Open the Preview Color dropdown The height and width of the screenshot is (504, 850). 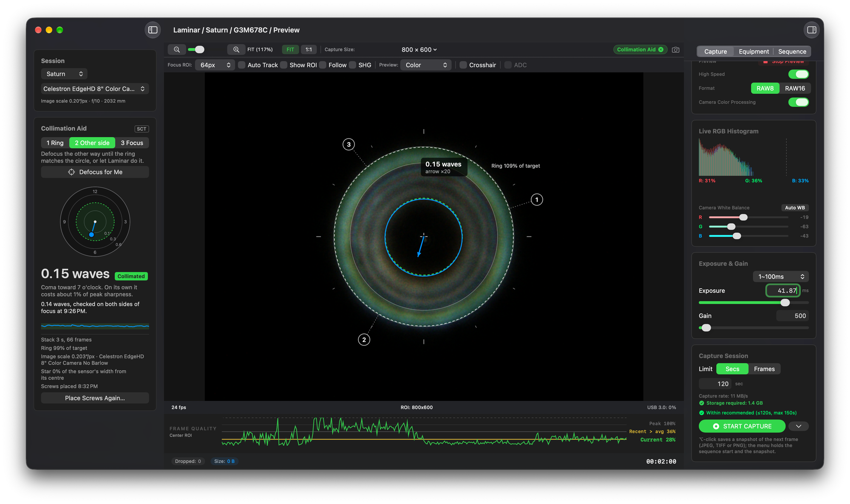426,65
